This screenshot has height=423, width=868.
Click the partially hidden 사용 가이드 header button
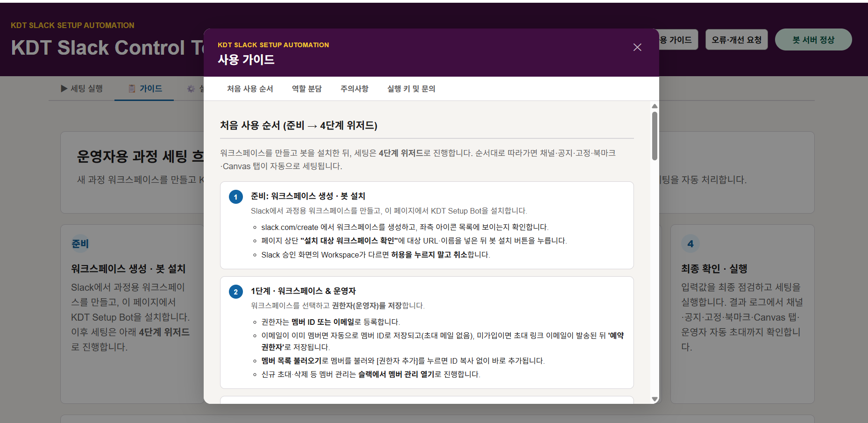(x=678, y=40)
